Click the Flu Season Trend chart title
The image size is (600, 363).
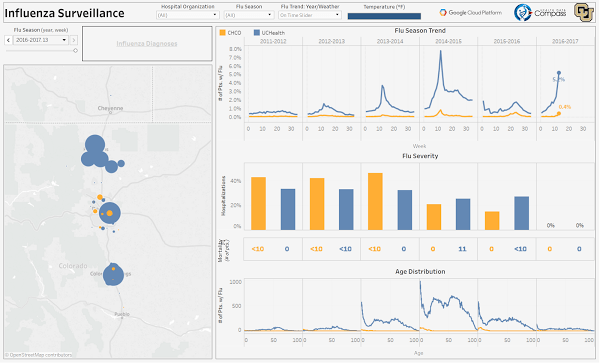[420, 31]
